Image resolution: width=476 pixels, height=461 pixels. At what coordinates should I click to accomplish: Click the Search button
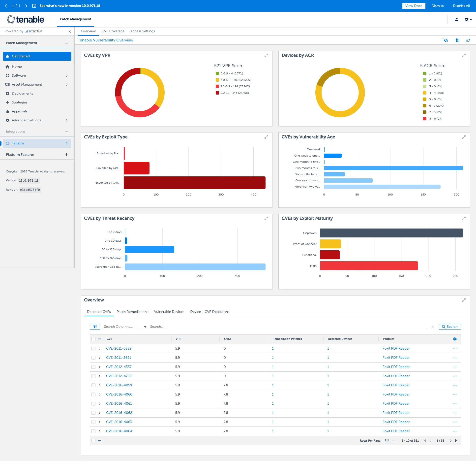click(x=450, y=327)
